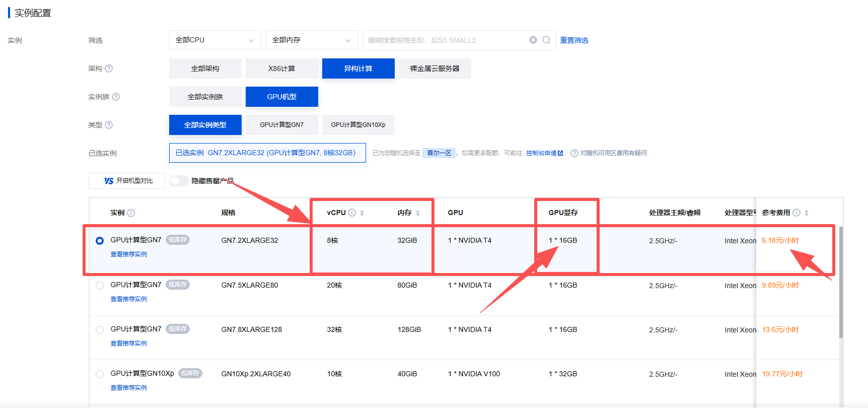Screen dimensions: 868x410
Task: Select the 异构计算 architecture tab
Action: click(x=358, y=69)
